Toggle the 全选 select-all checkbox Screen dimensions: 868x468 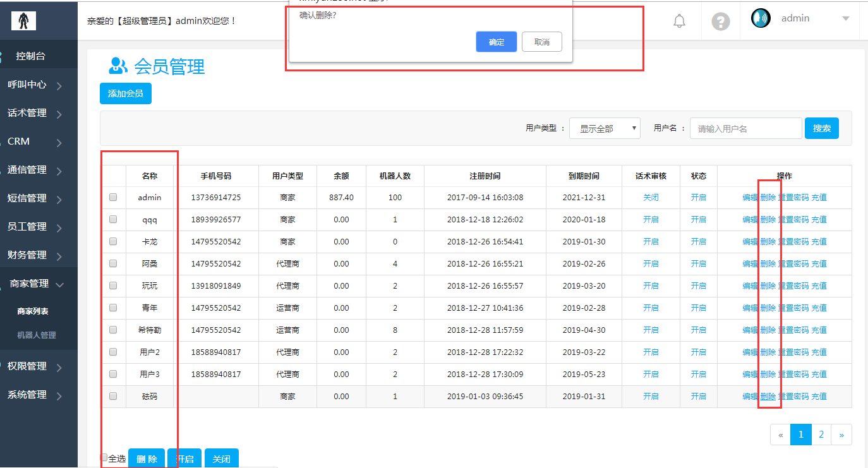[x=104, y=458]
